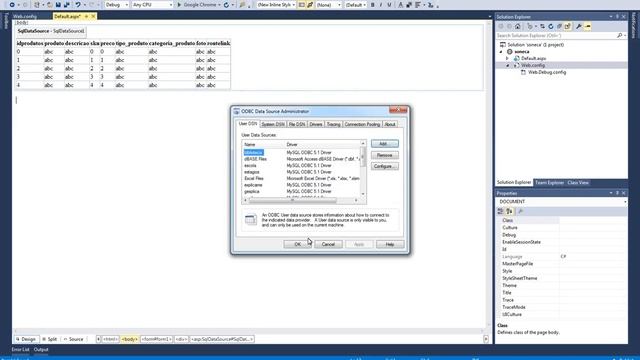
Task: Click the Undo icon in the main toolbar
Action: [x=78, y=4]
